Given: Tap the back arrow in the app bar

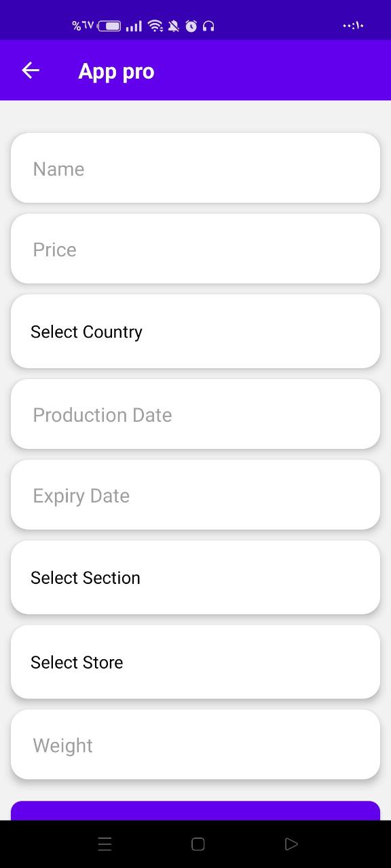Looking at the screenshot, I should tap(30, 70).
